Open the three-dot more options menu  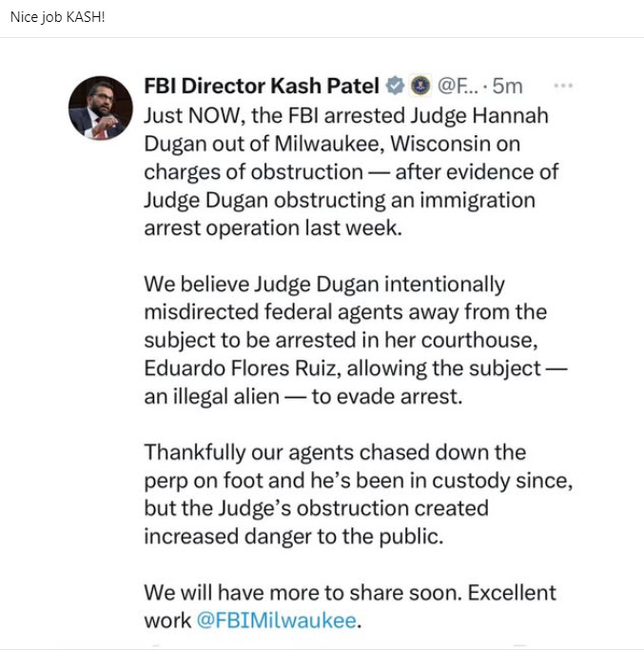[563, 86]
